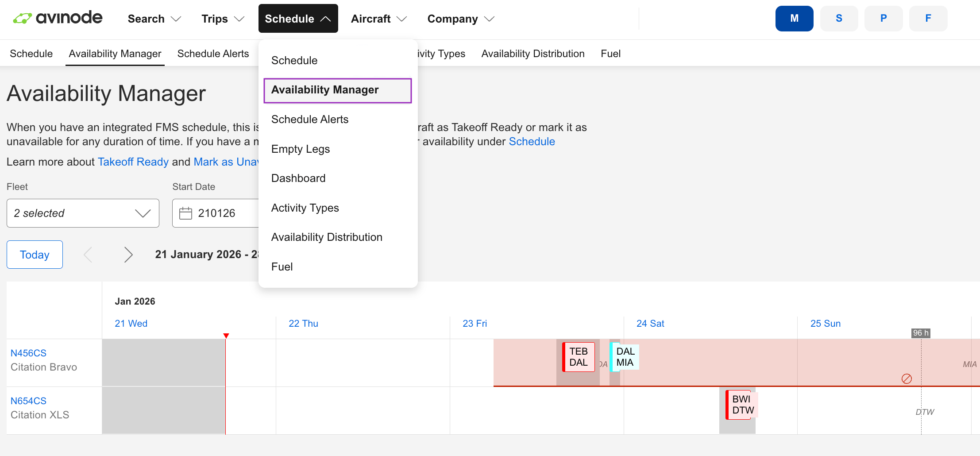Expand the Company dropdown
The width and height of the screenshot is (980, 456).
pyautogui.click(x=459, y=19)
